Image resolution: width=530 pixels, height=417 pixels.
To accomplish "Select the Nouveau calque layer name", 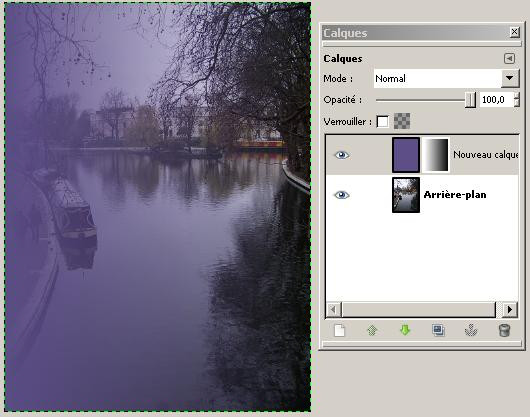I will pos(485,155).
